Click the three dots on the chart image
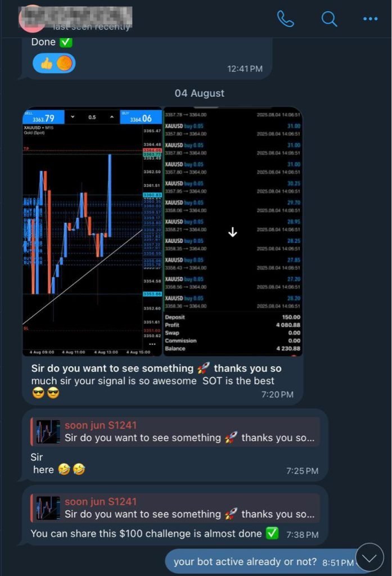Viewport: 392px width, 576px height. [152, 344]
